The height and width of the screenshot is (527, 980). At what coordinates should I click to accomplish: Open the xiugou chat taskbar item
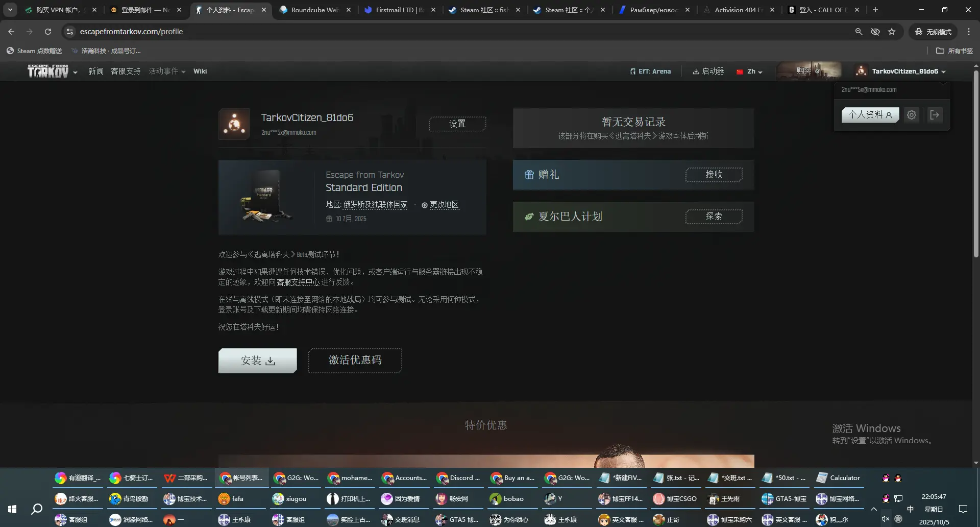click(x=296, y=499)
